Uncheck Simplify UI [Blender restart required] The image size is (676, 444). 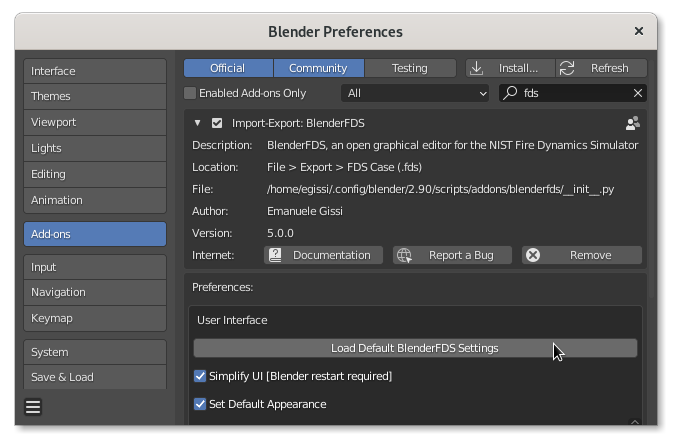200,376
